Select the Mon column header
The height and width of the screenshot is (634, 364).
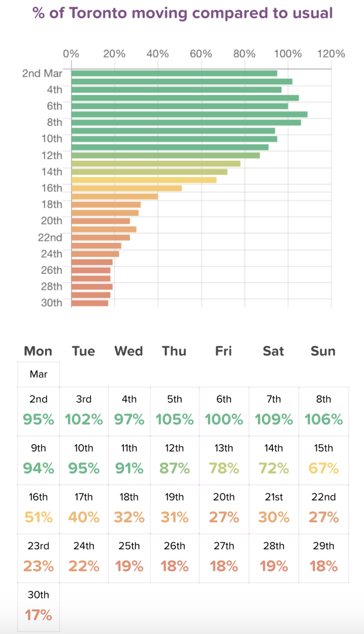38,351
